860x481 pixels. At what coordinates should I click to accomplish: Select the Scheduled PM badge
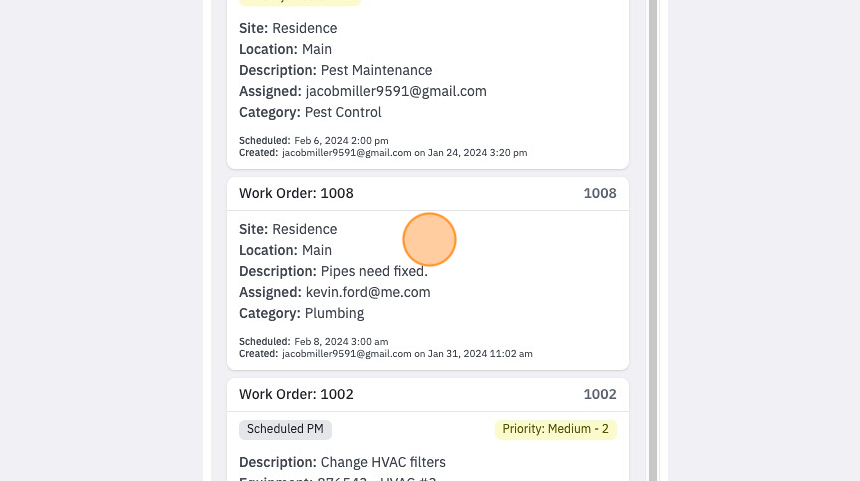[285, 429]
